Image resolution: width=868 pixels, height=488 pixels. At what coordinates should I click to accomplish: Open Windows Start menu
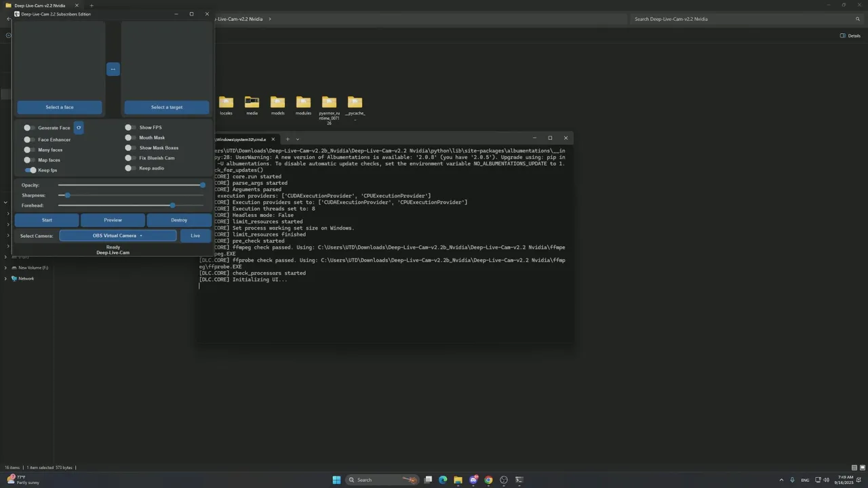pos(336,480)
